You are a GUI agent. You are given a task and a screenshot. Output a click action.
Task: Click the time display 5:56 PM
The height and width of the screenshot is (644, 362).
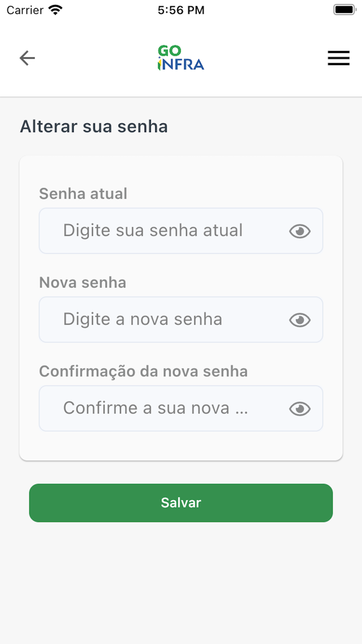tap(180, 9)
